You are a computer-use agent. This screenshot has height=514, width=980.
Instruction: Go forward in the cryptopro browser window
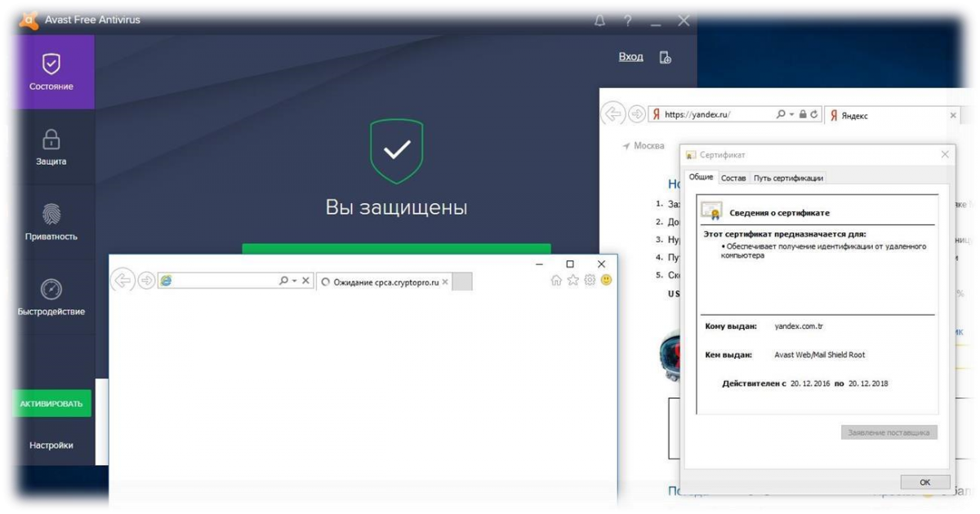pos(146,281)
